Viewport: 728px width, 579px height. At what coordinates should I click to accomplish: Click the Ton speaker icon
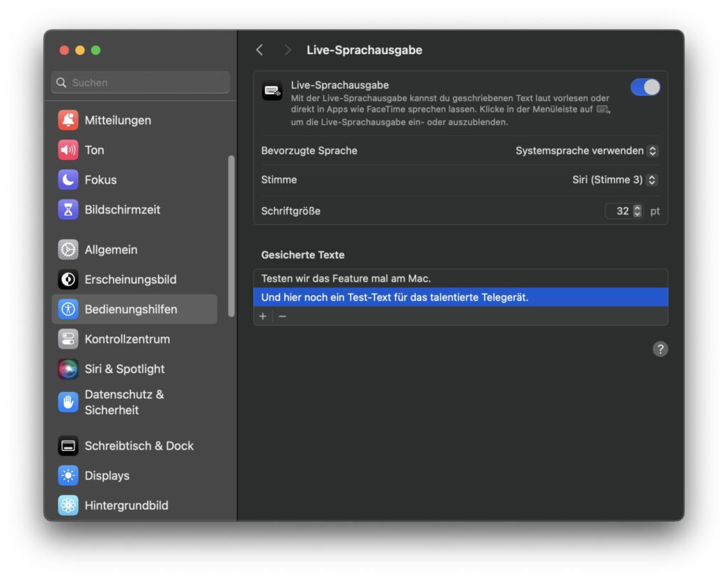[68, 150]
